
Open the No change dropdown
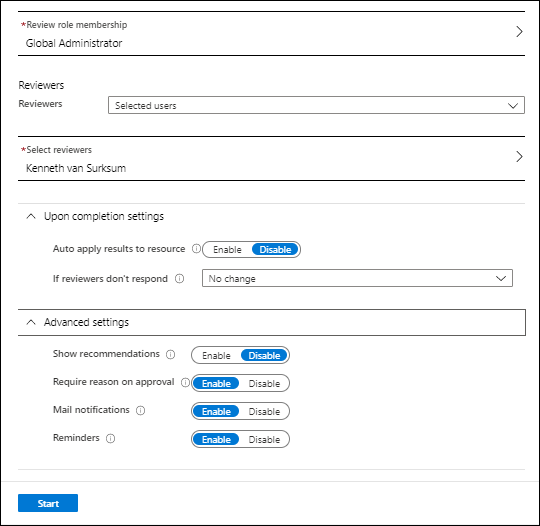click(357, 278)
